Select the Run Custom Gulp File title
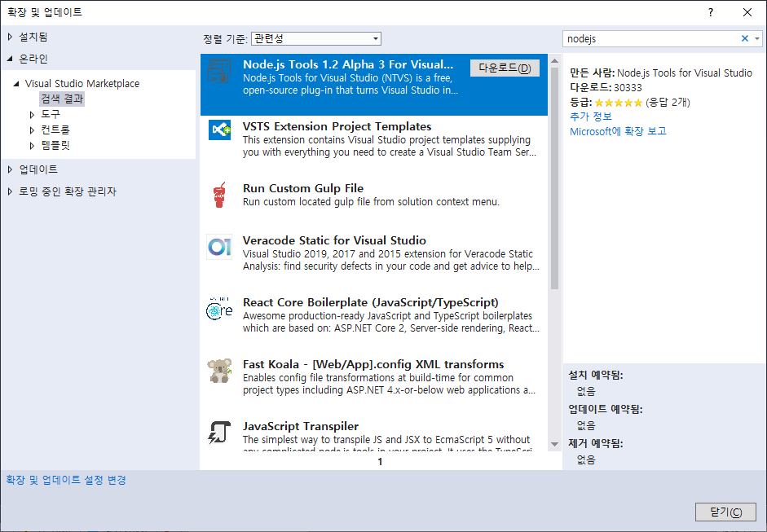 click(303, 189)
